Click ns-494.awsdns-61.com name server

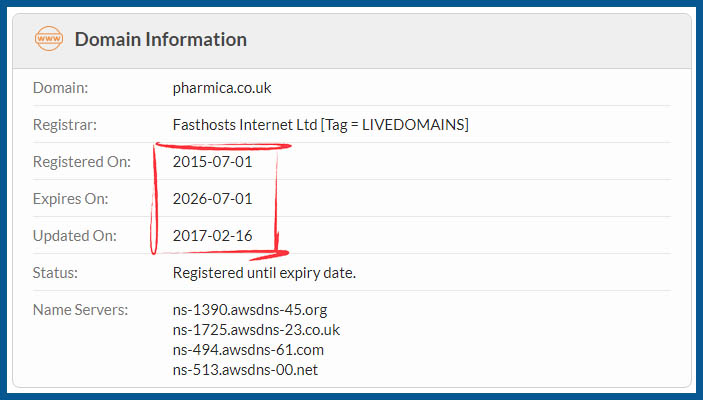pyautogui.click(x=248, y=350)
